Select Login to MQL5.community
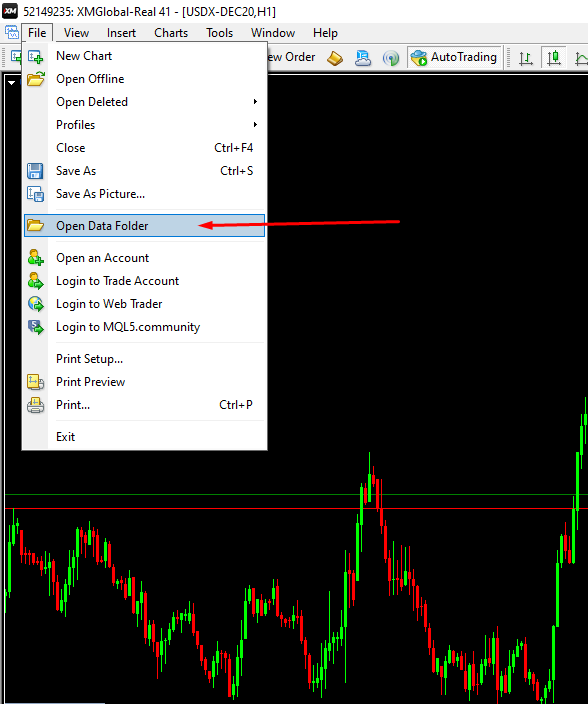This screenshot has width=588, height=704. click(x=144, y=327)
